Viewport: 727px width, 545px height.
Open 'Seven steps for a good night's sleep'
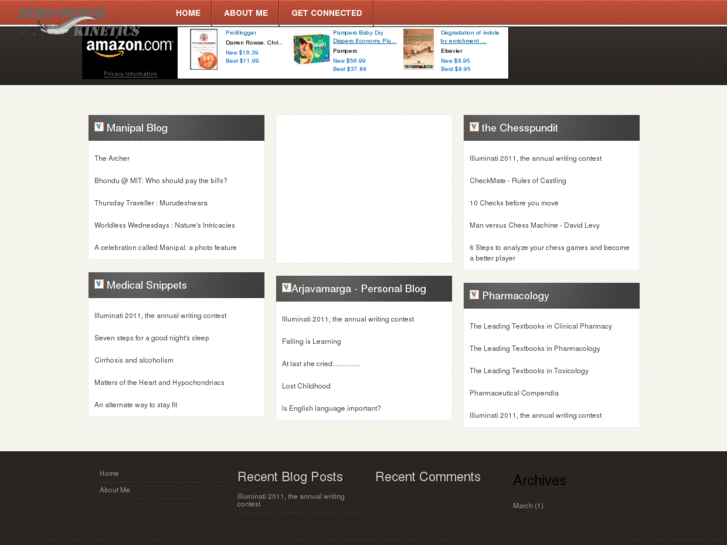click(x=152, y=338)
